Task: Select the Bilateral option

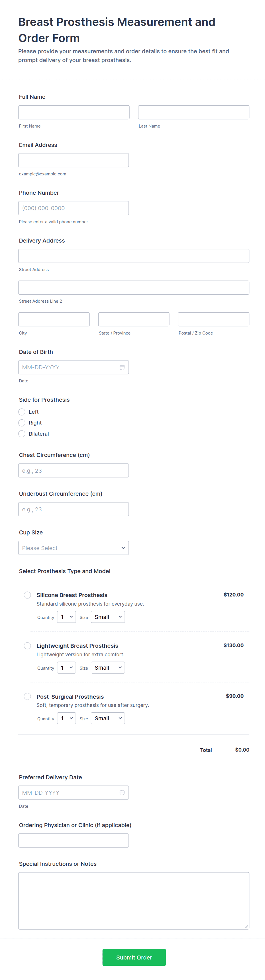Action: coord(22,434)
